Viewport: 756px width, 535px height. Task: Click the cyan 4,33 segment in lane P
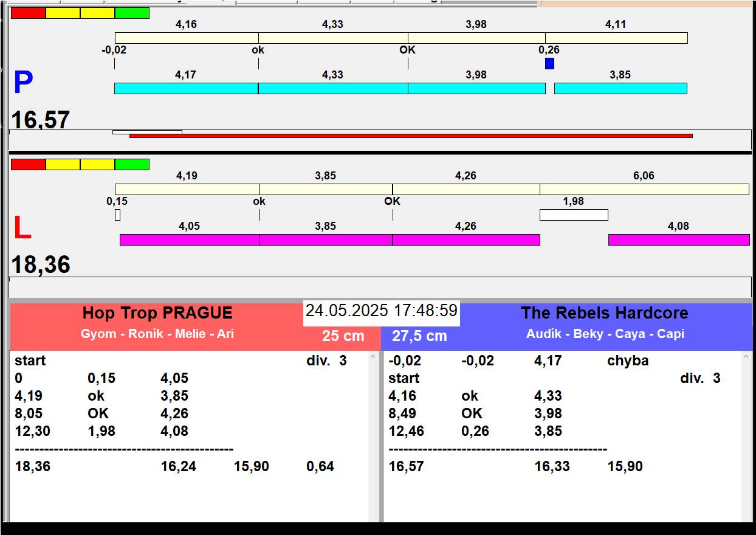point(333,88)
